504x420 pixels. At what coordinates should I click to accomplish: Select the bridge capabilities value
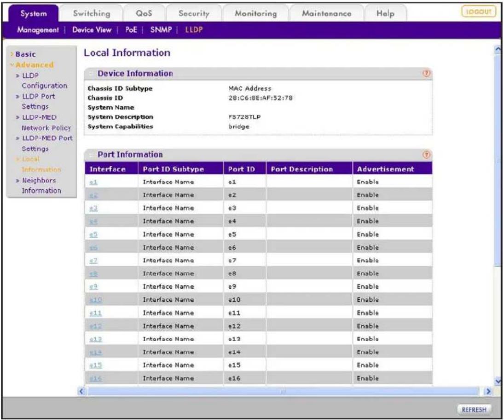point(239,127)
